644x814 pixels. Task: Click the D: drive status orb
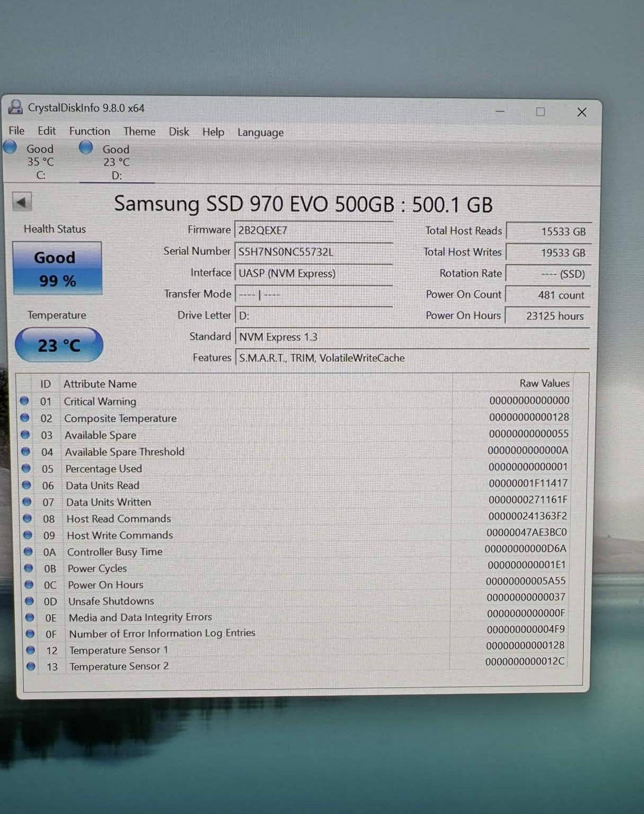click(x=86, y=147)
